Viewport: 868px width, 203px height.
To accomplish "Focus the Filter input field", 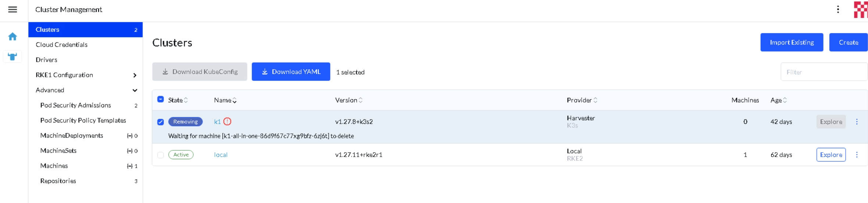I will [824, 72].
